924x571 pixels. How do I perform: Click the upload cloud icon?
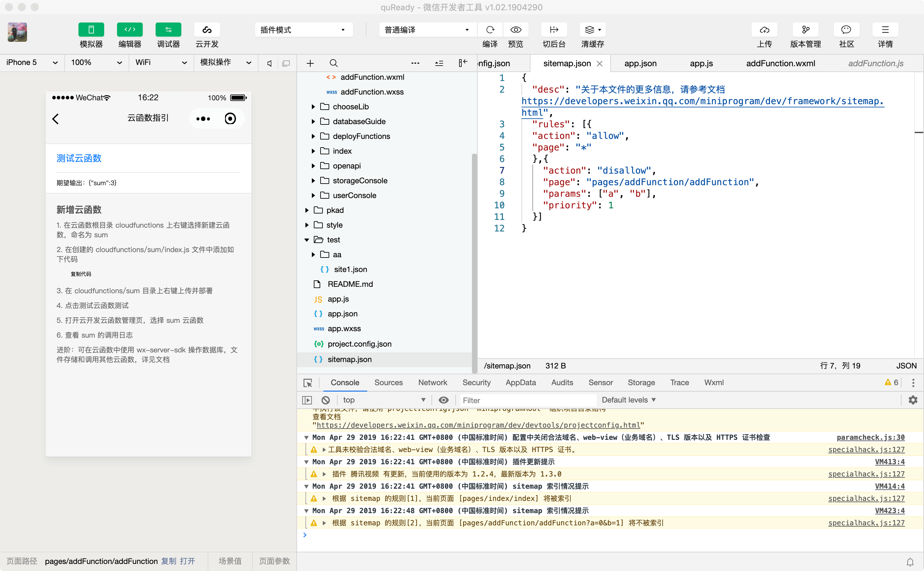click(x=764, y=30)
